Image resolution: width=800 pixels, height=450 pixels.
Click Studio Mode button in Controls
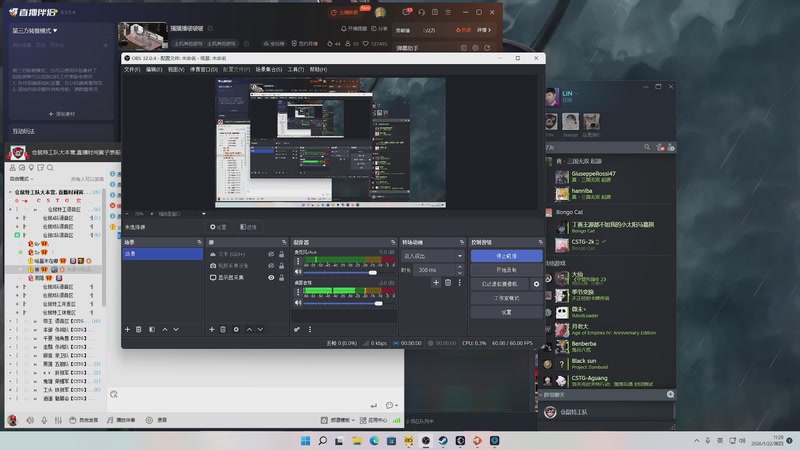coord(506,298)
